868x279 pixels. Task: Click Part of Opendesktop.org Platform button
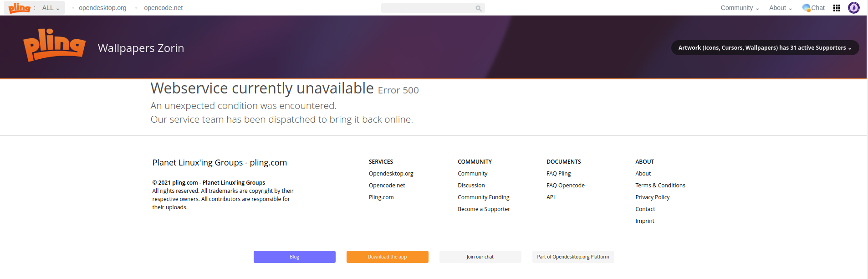[x=573, y=257]
